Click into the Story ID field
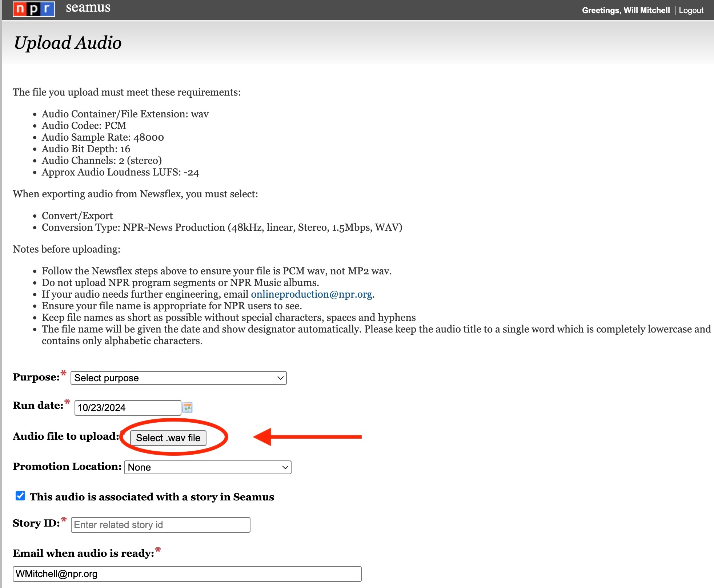 [x=161, y=525]
